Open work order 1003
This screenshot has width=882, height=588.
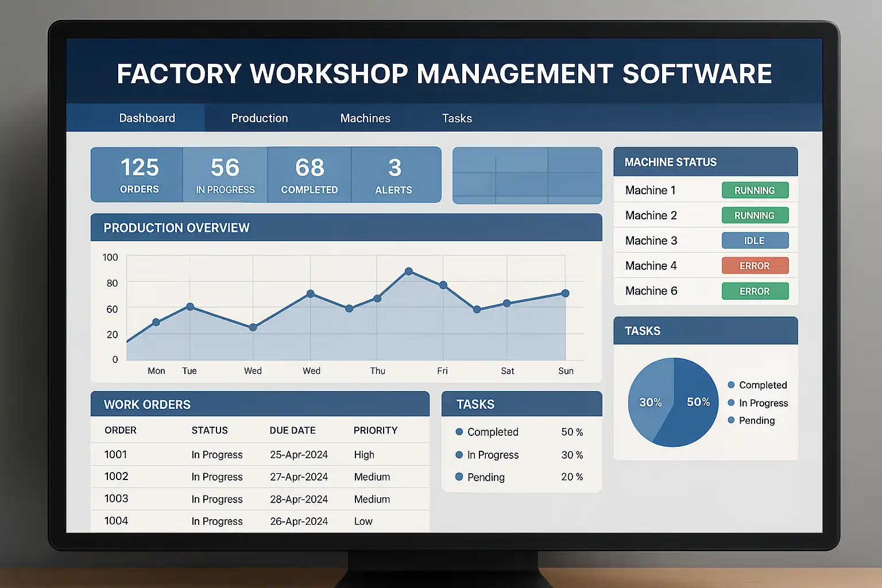[116, 499]
